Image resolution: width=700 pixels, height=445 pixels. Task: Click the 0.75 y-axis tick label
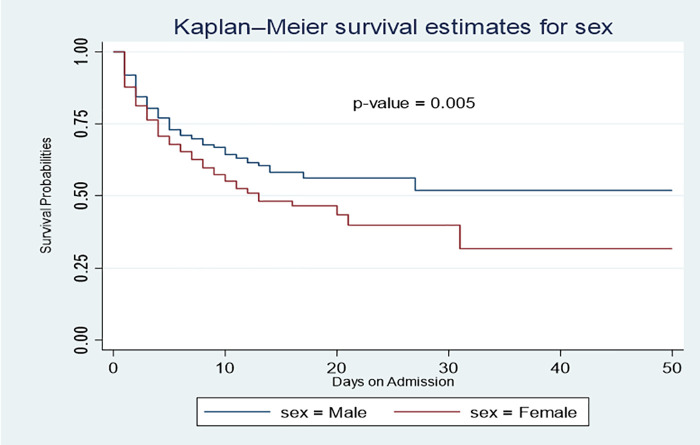click(x=81, y=124)
